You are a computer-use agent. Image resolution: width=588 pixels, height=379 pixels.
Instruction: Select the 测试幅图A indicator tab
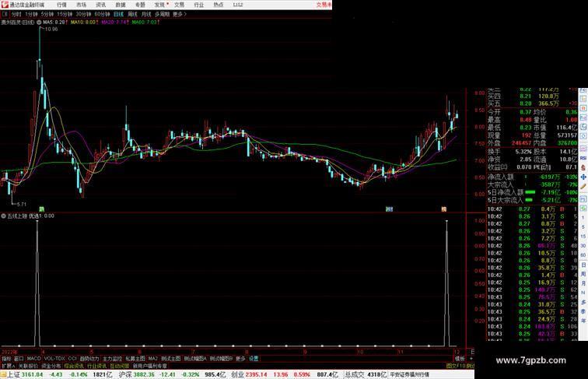click(195, 359)
